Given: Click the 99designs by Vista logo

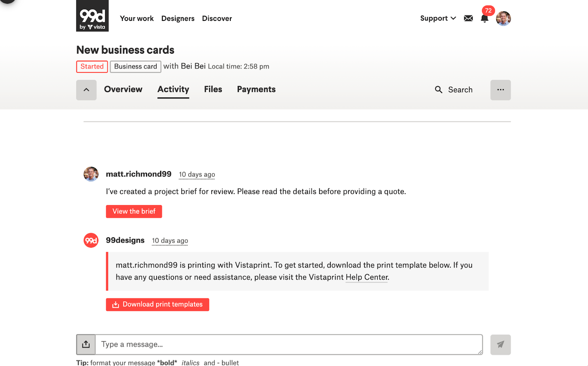Looking at the screenshot, I should tap(92, 16).
